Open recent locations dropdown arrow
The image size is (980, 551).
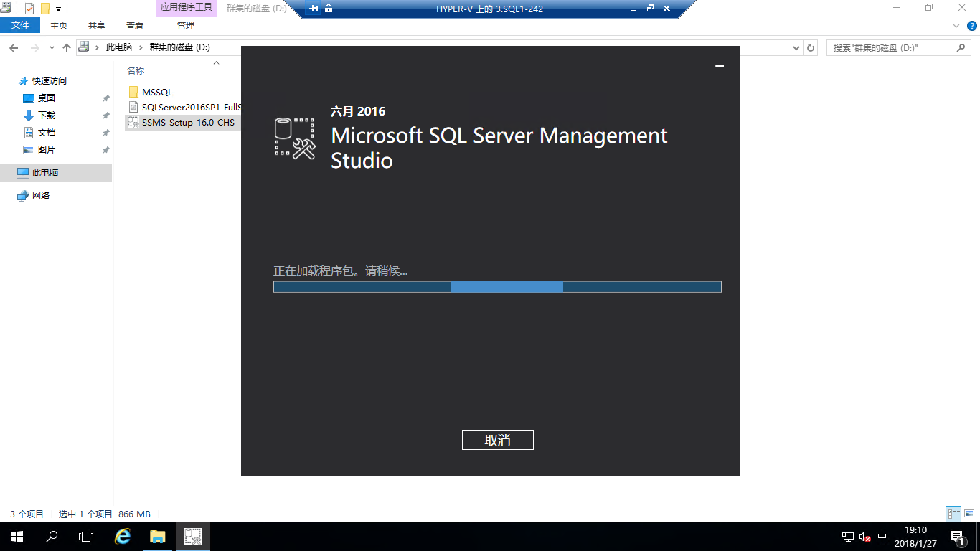[x=52, y=48]
